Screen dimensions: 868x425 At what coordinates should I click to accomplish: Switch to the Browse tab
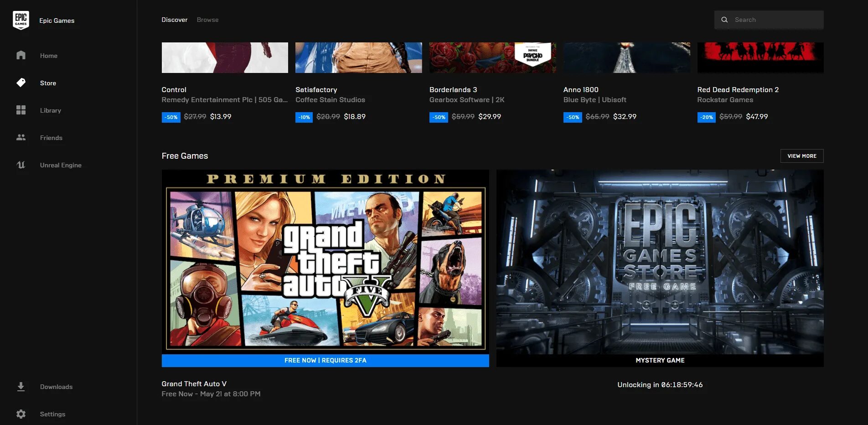coord(207,20)
